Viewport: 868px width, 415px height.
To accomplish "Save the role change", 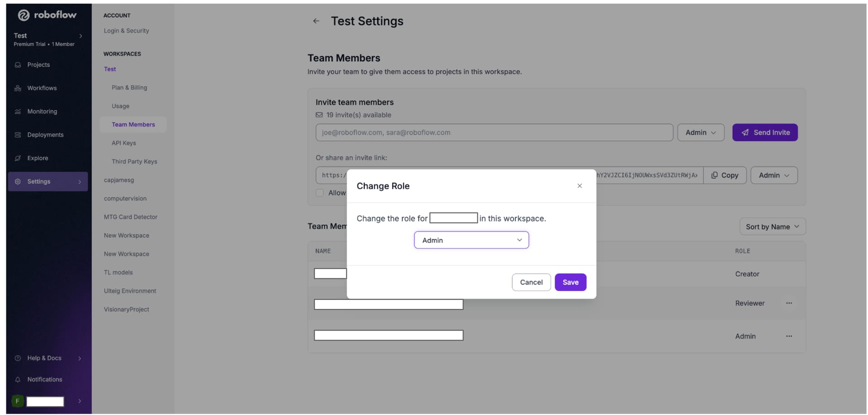I will (x=571, y=282).
